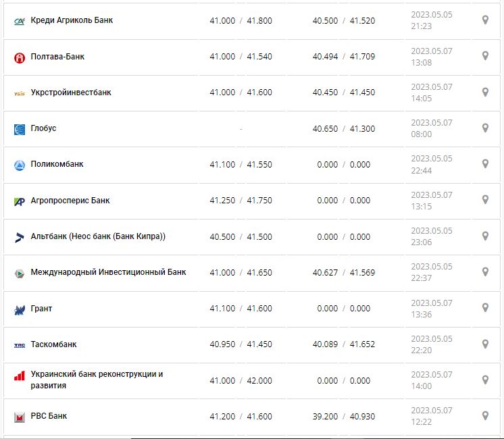This screenshot has height=439, width=504.
Task: Click the map pin for Таскомбанк
Action: pos(485,344)
